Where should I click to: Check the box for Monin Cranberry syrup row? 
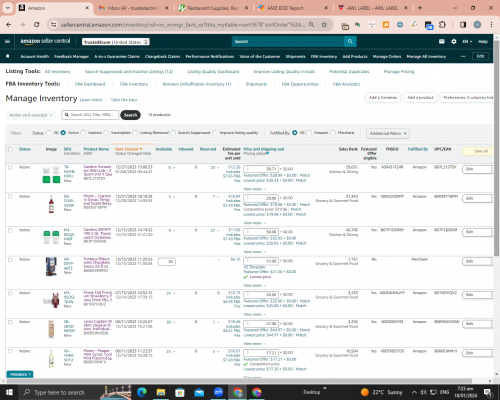tap(10, 197)
